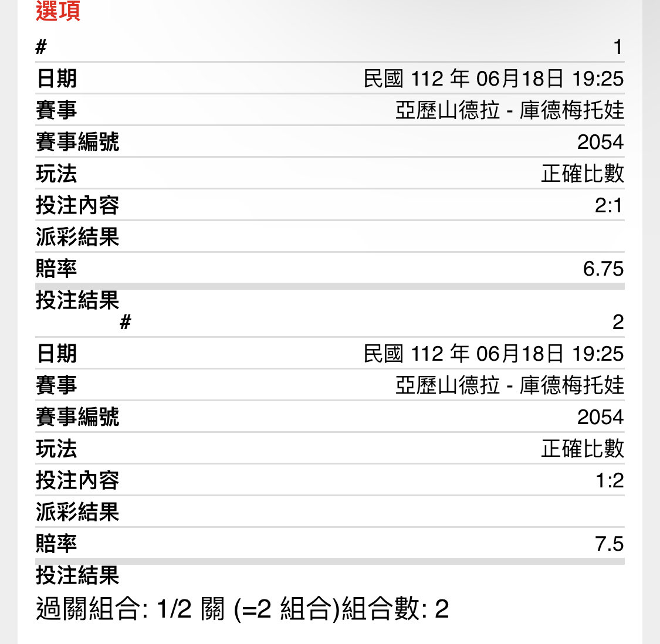Click the first 投注結果 row label

[x=77, y=300]
